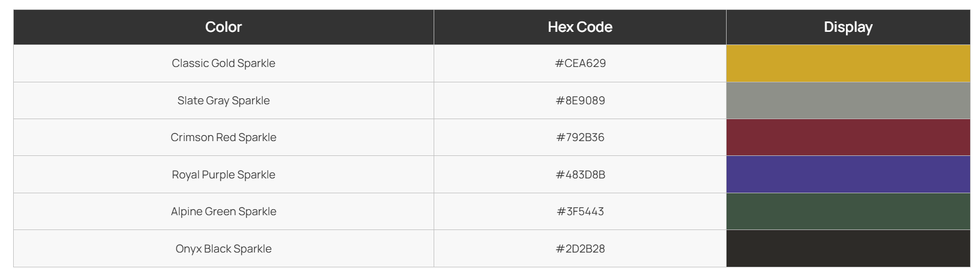Viewport: 980px width, 269px height.
Task: Select the Alpine Green Sparkle swatch
Action: coord(848,211)
